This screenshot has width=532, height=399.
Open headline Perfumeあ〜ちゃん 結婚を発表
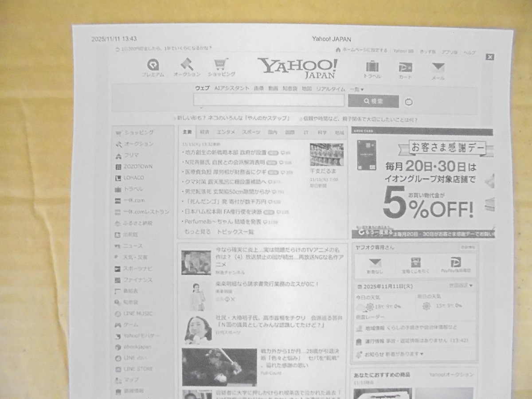click(x=223, y=221)
